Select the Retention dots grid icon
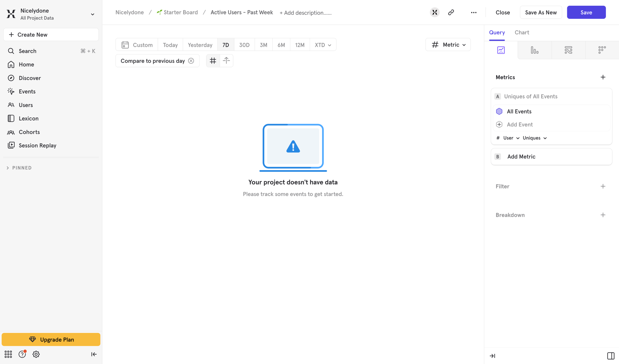This screenshot has height=364, width=619. [602, 50]
